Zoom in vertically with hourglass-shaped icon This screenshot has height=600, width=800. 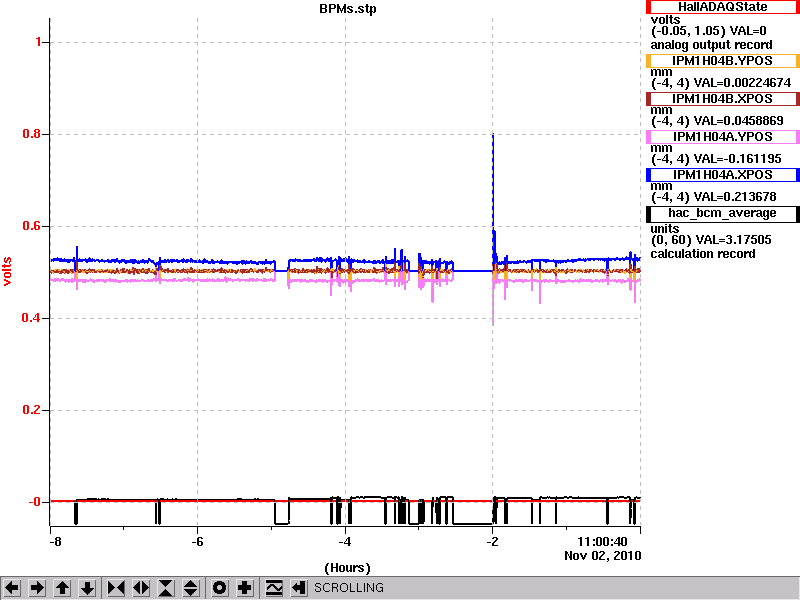click(x=166, y=588)
